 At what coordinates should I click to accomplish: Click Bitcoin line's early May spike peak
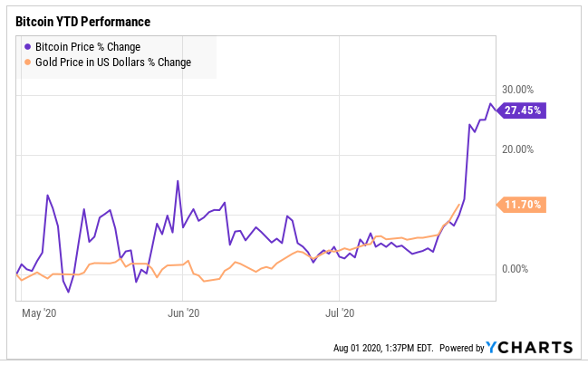tap(46, 195)
